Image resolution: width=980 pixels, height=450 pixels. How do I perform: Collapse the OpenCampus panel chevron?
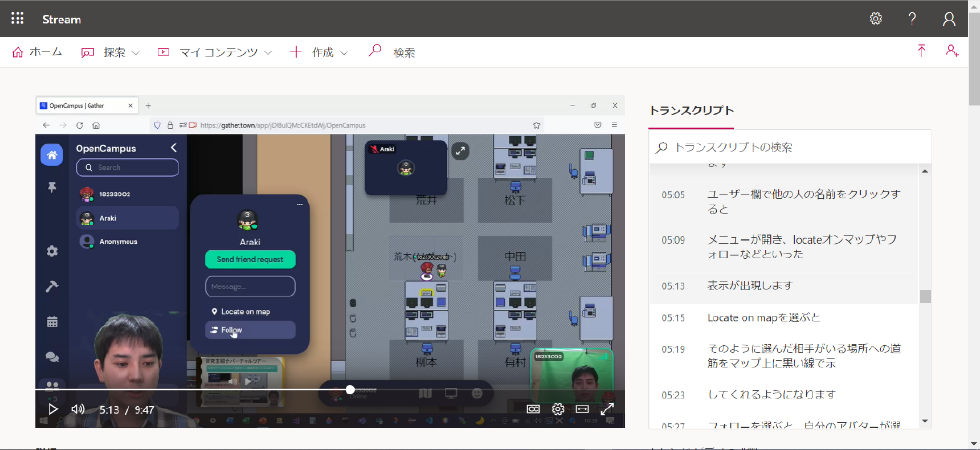[174, 148]
